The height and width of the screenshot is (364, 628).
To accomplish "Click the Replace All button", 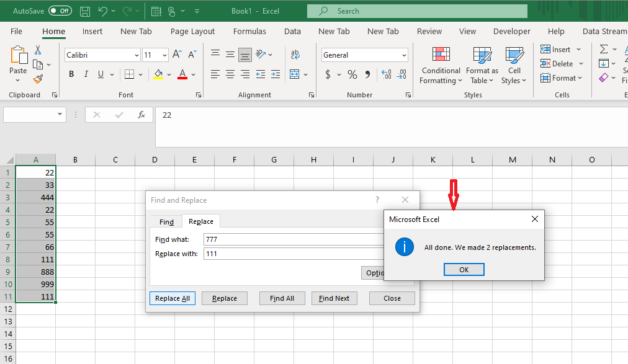I will coord(173,298).
